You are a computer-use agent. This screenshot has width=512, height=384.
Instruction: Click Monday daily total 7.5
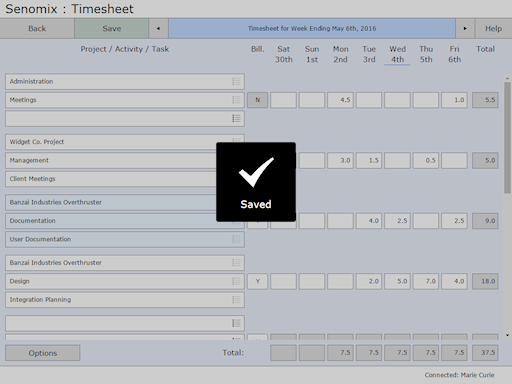coord(340,353)
